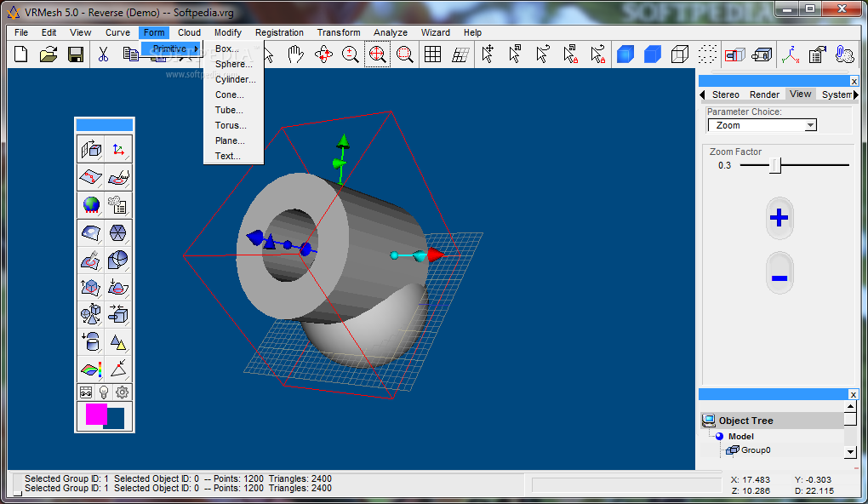Click the Zoom Factor slider handle

(x=776, y=165)
